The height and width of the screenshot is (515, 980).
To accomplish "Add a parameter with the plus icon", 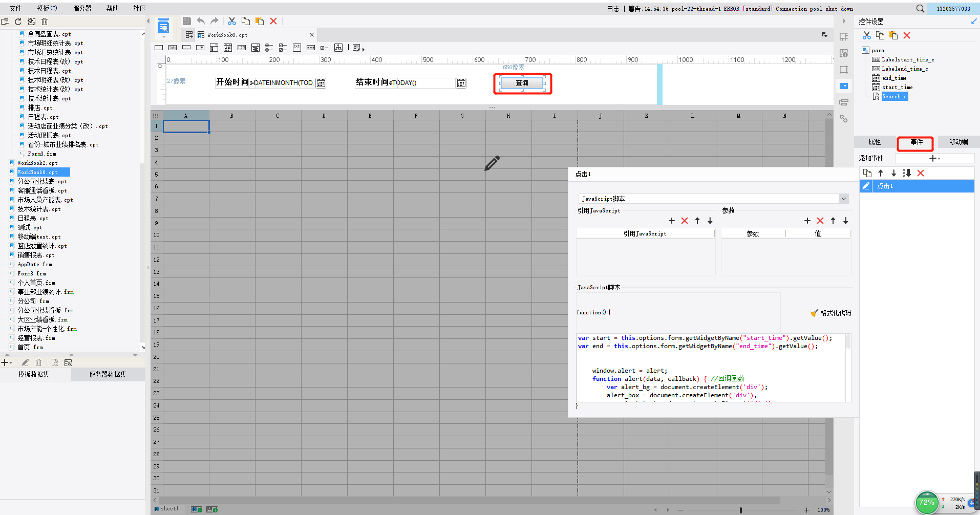I will pos(807,221).
